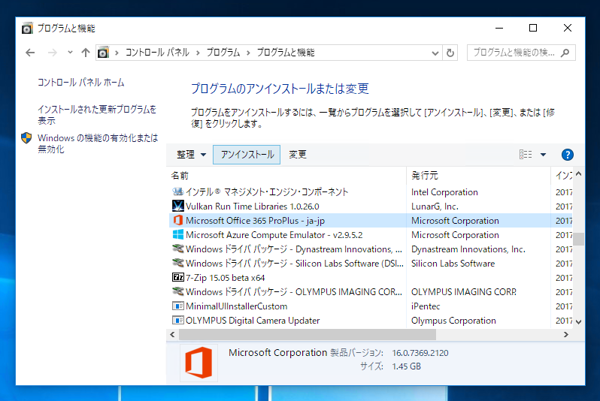Click the Silicon Labs driver package icon
This screenshot has height=401, width=600.
click(x=178, y=263)
